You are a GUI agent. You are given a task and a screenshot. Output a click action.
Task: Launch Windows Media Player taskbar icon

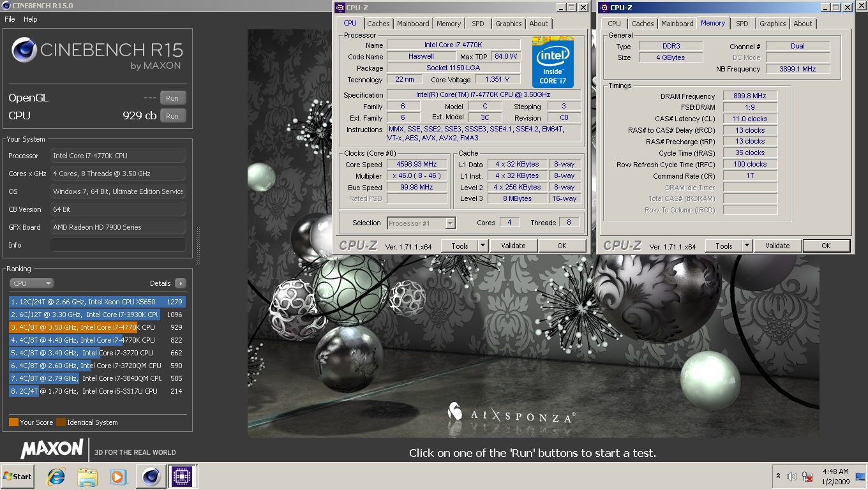[118, 476]
